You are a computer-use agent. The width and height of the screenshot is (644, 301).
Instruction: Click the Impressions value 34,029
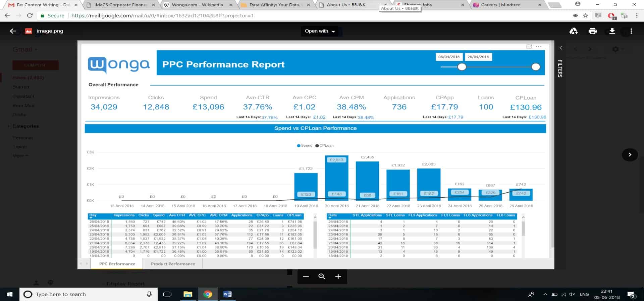[x=104, y=107]
